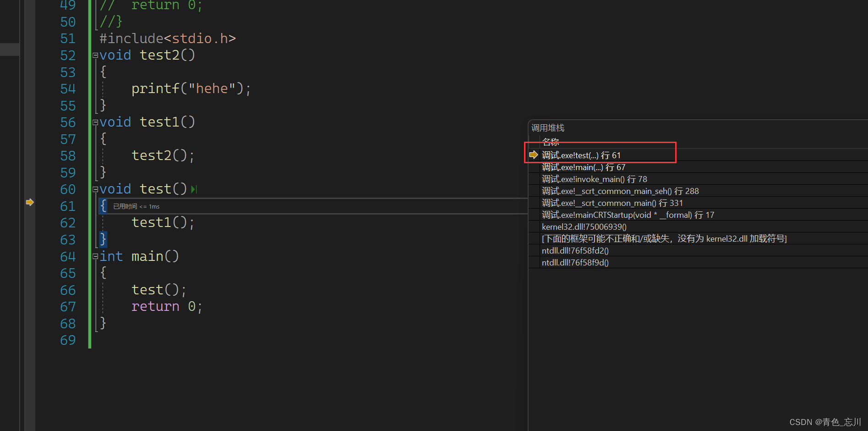
Task: Select the kernel32.dll!75006939() frame
Action: pos(584,227)
